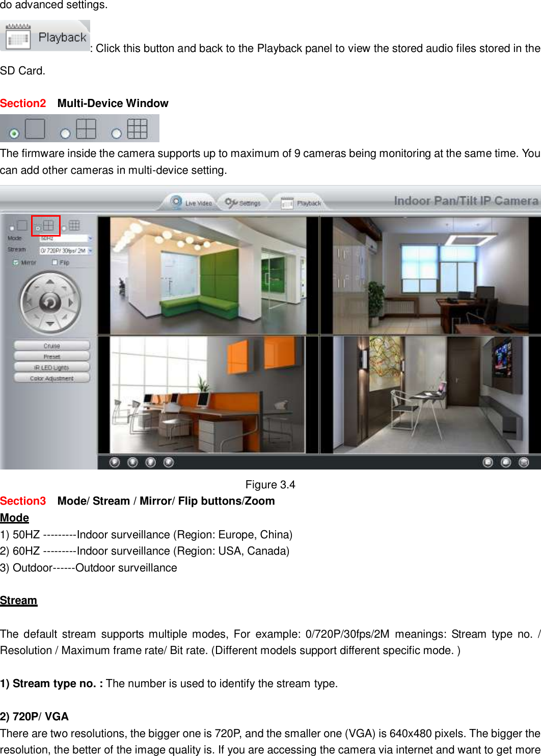Click the Indoor Pan/Tilt IP Camera title

click(x=466, y=201)
